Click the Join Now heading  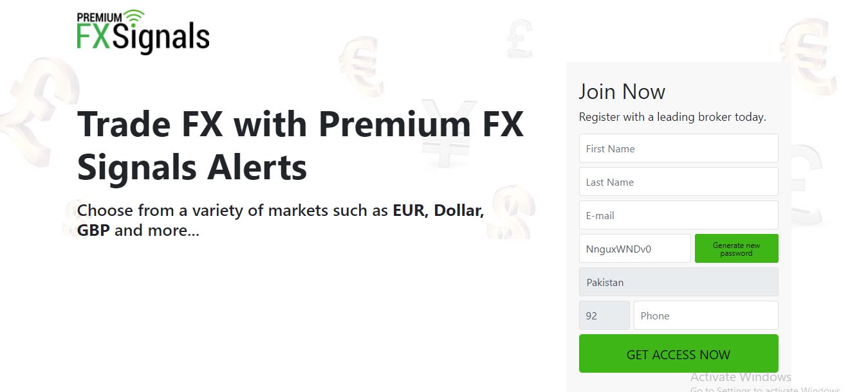622,92
